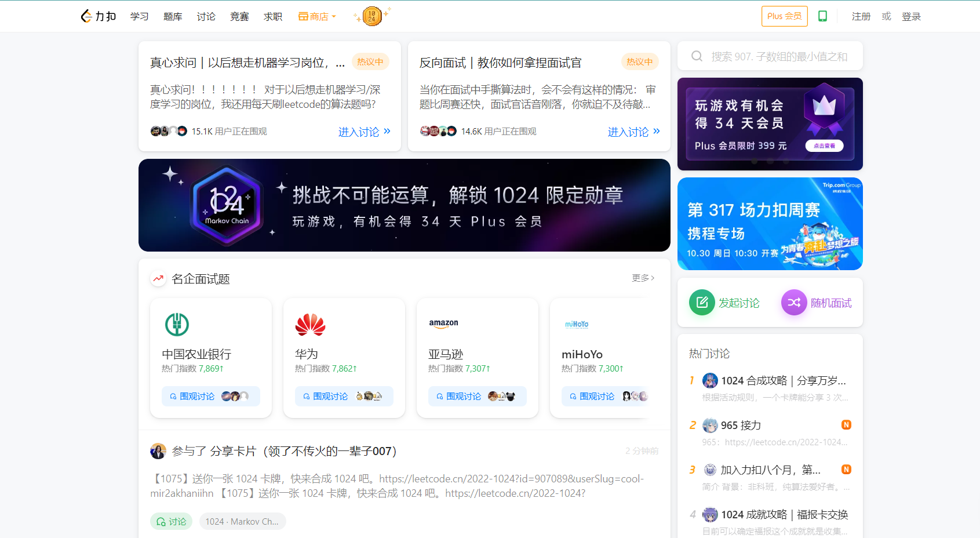The image size is (980, 538).
Task: Click the 发起讨论 label
Action: [x=739, y=303]
